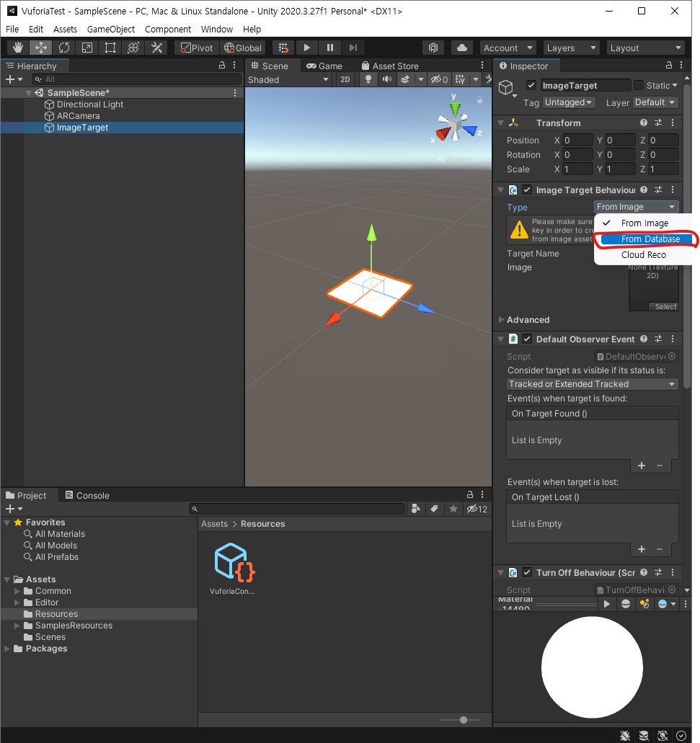Switch to the Game tab
The image size is (700, 743).
click(324, 66)
